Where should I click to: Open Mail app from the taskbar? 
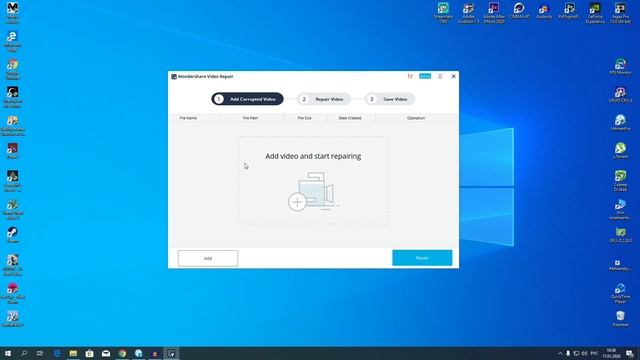click(x=106, y=353)
